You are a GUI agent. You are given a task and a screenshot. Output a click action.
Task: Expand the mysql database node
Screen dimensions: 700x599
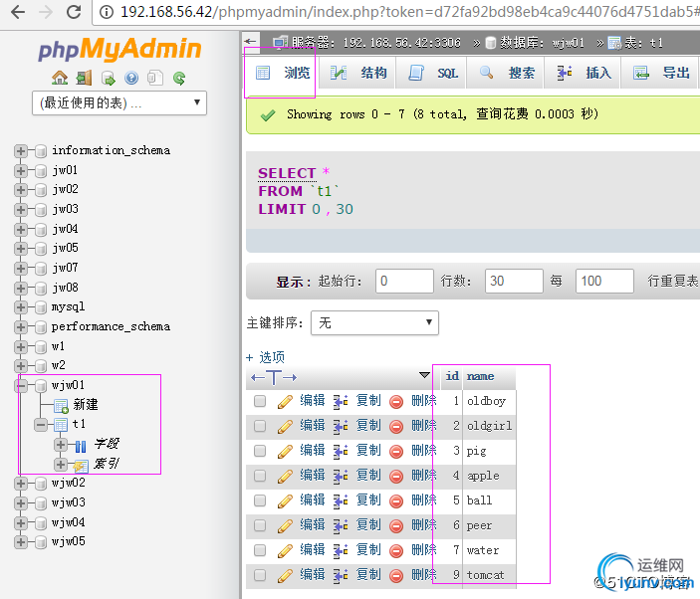[x=20, y=306]
